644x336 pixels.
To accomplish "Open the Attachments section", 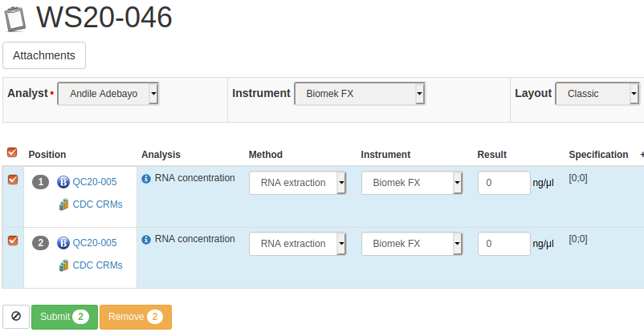I will [x=44, y=55].
